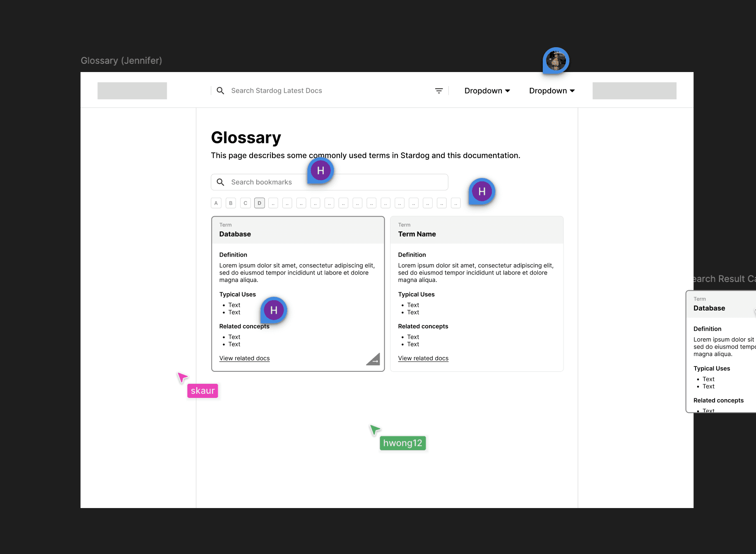Click the search magnifier icon in header

220,91
